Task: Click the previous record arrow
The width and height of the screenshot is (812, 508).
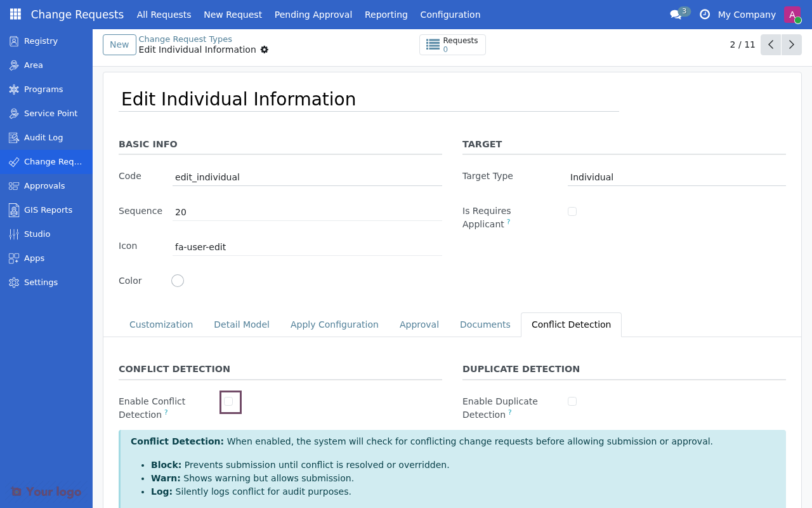Action: 771,44
